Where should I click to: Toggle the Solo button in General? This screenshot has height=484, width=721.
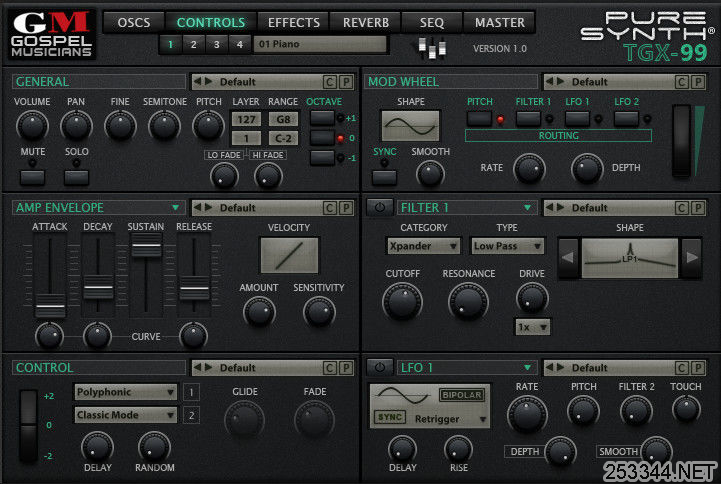[x=76, y=177]
